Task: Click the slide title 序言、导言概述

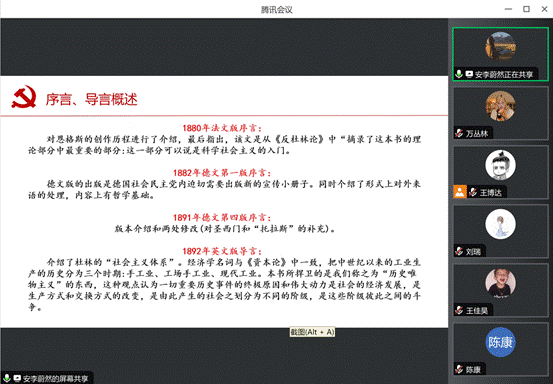Action: coord(91,99)
